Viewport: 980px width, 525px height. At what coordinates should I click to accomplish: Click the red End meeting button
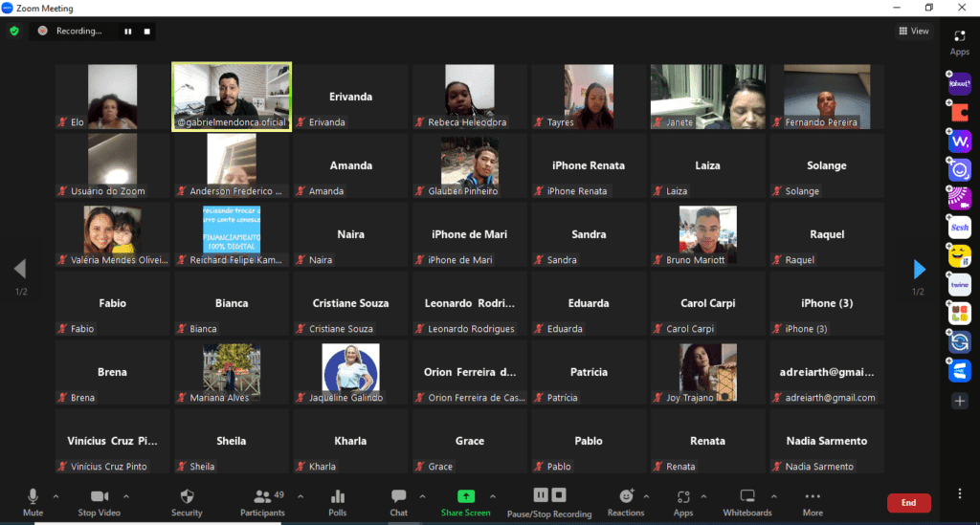908,503
